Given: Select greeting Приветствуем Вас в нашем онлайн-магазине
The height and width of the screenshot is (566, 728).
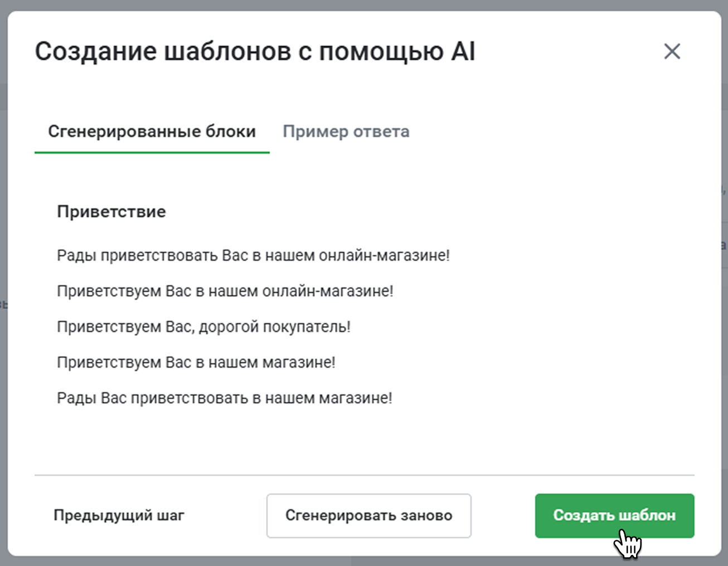Looking at the screenshot, I should (225, 291).
